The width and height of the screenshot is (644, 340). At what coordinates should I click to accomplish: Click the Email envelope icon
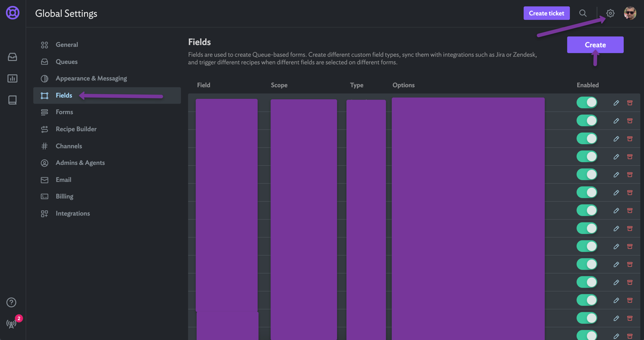click(x=44, y=180)
